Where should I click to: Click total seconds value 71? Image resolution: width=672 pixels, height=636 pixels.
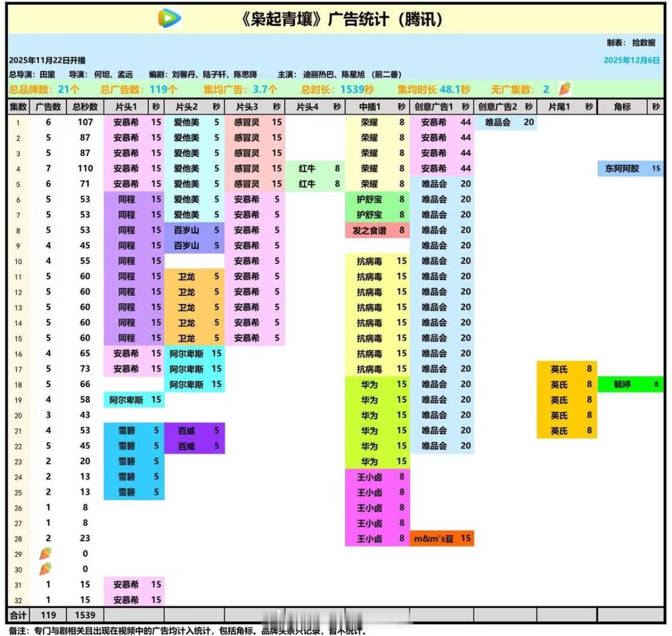(85, 184)
